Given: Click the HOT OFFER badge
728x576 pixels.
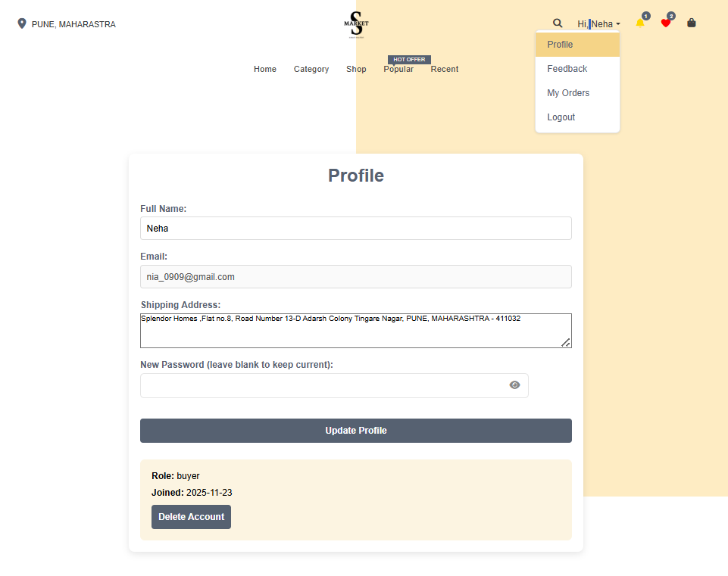Looking at the screenshot, I should (409, 59).
